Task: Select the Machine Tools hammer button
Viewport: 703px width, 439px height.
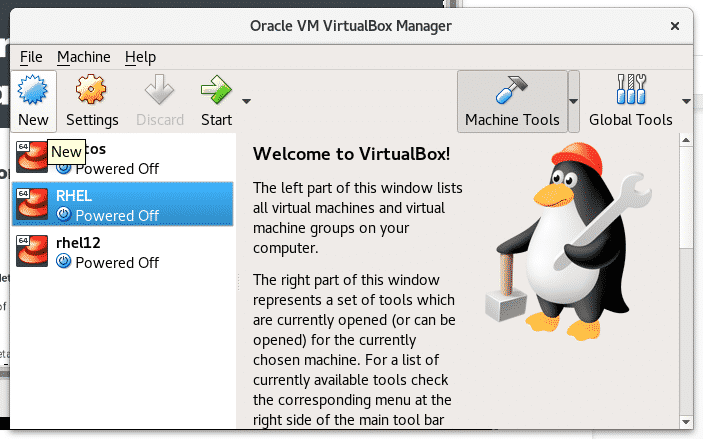Action: [x=512, y=101]
